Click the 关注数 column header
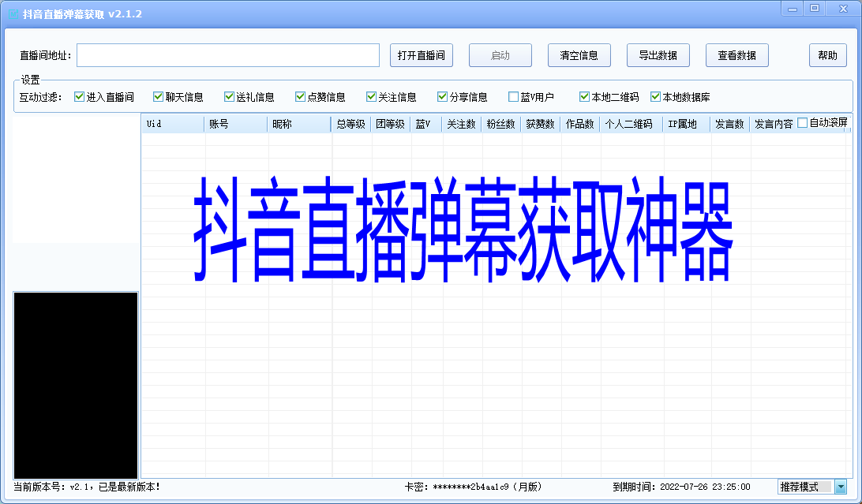 (461, 124)
